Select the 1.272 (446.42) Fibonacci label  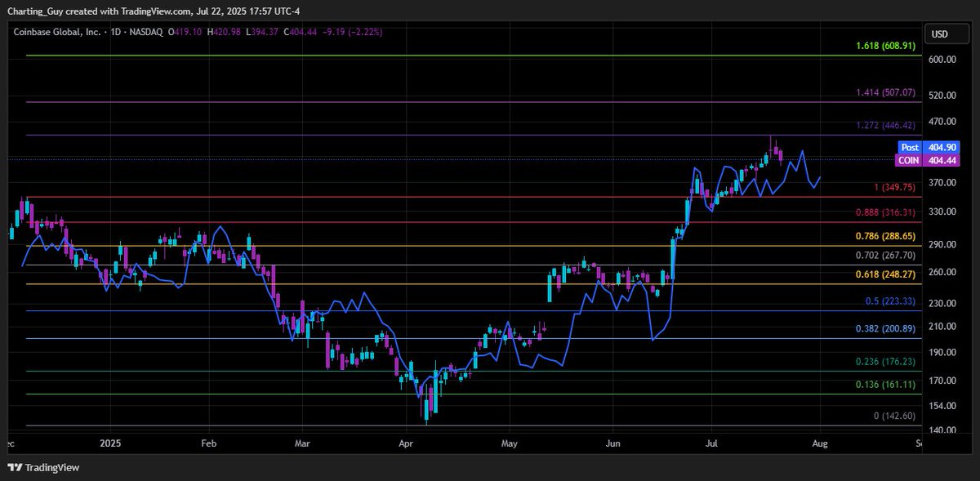(x=884, y=126)
